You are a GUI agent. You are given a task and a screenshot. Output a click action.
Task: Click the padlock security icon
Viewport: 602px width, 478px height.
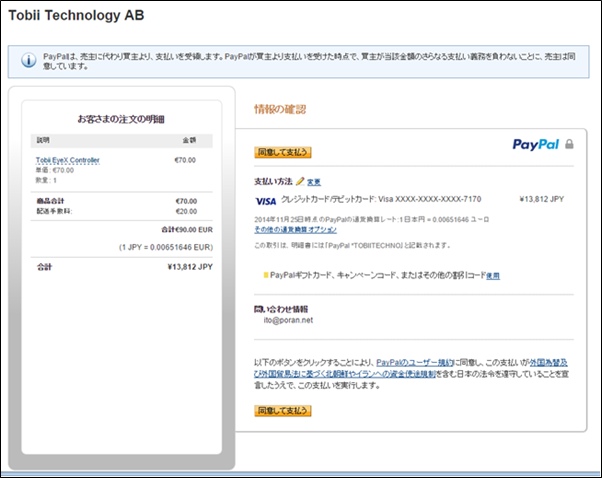(569, 144)
